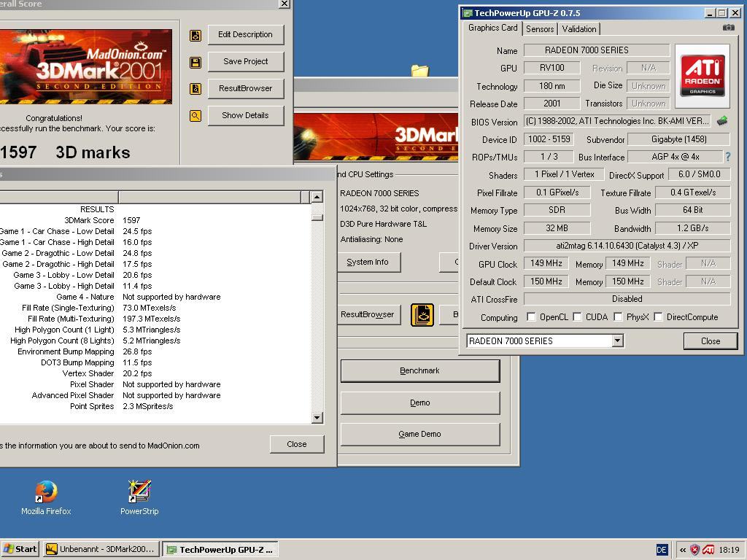Image resolution: width=747 pixels, height=560 pixels.
Task: Click the ResultBrowser button in Overall Score
Action: (x=245, y=88)
